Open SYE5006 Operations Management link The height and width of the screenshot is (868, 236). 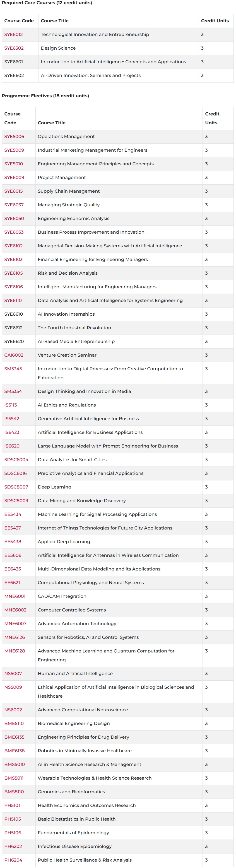(14, 136)
